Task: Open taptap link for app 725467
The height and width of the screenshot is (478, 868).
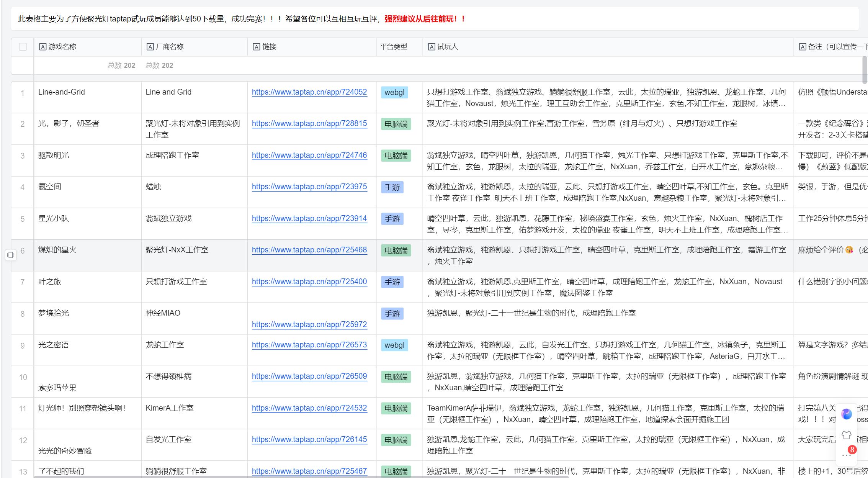Action: [x=309, y=471]
